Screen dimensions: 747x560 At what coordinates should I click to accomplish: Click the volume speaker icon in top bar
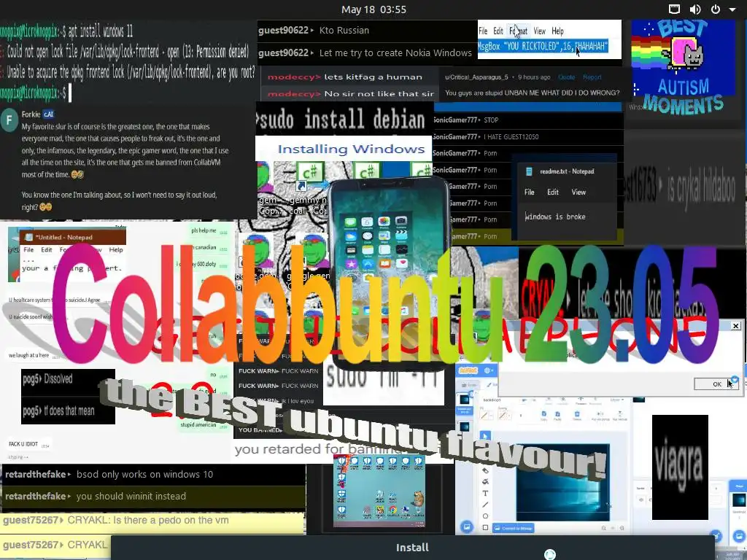pyautogui.click(x=695, y=9)
